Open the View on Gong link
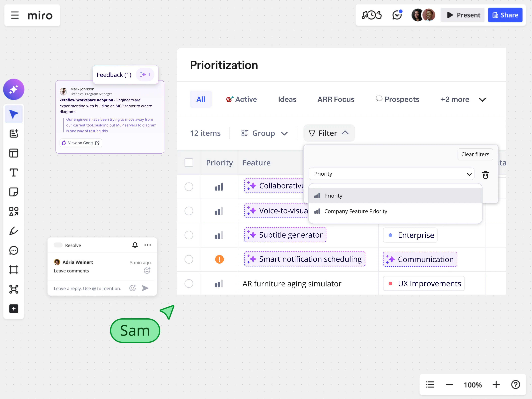 click(81, 143)
